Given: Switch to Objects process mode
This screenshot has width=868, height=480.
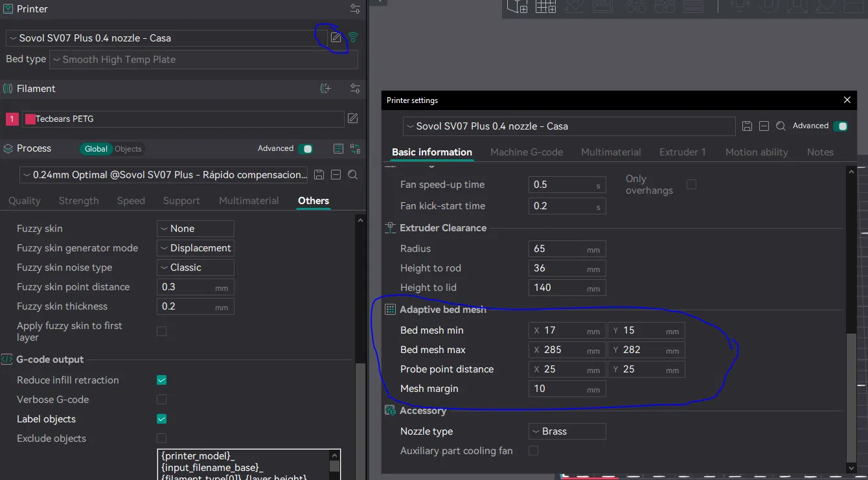Looking at the screenshot, I should click(128, 149).
